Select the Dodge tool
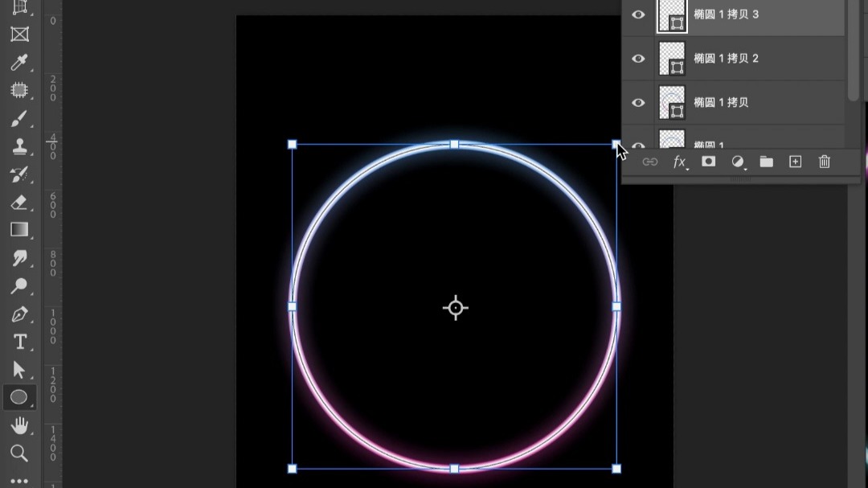Viewport: 868px width, 488px height. click(19, 286)
